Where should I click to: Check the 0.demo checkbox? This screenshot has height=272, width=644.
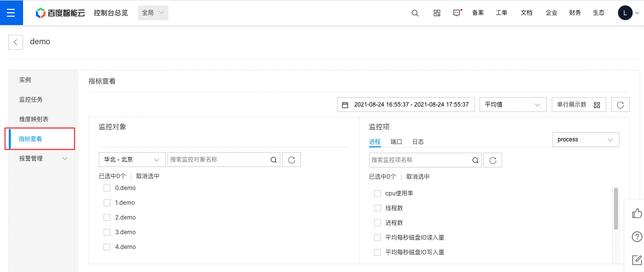[107, 188]
